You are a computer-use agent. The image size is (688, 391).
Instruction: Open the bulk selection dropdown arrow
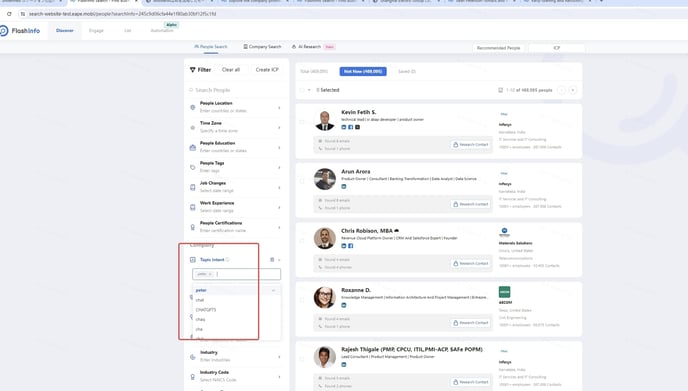[x=309, y=90]
